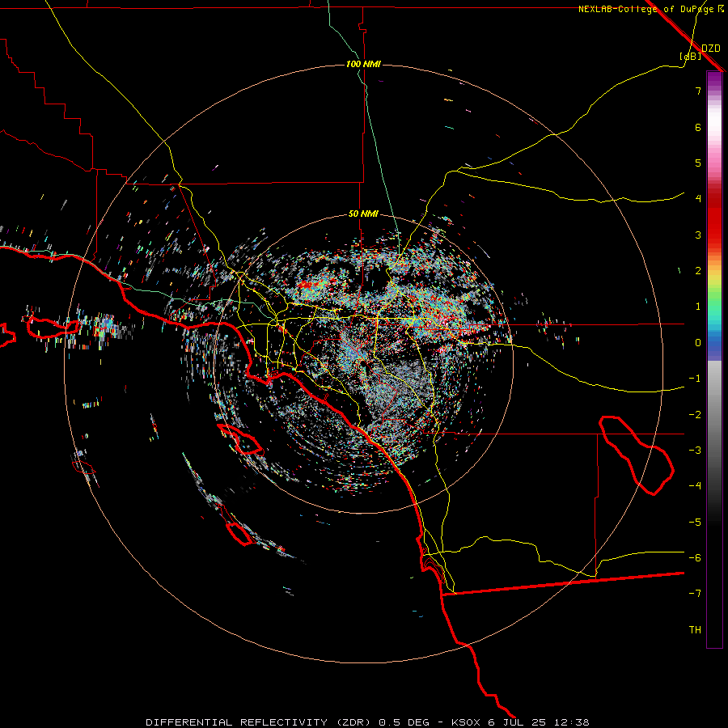The height and width of the screenshot is (728, 728).
Task: Click the 2 dB scale value
Action: [x=698, y=271]
